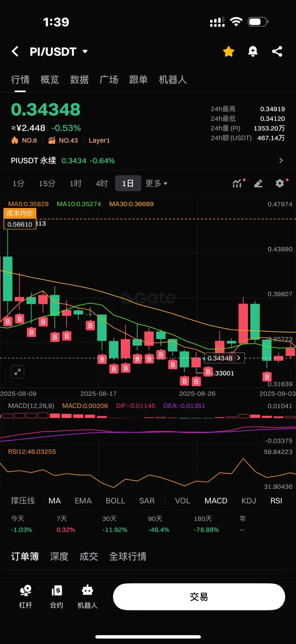Expand the 更多 timeframe dropdown
The width and height of the screenshot is (296, 644).
click(x=156, y=184)
